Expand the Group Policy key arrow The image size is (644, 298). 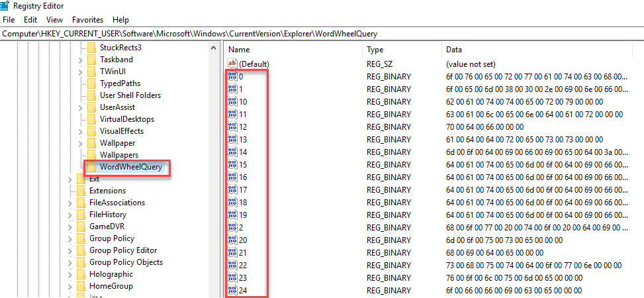click(x=69, y=238)
